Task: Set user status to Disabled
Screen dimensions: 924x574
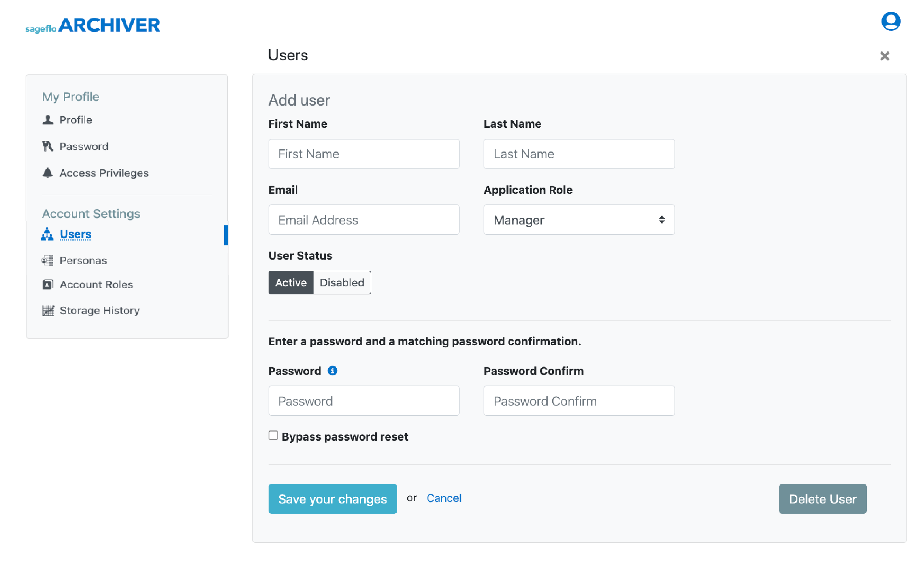Action: click(342, 283)
